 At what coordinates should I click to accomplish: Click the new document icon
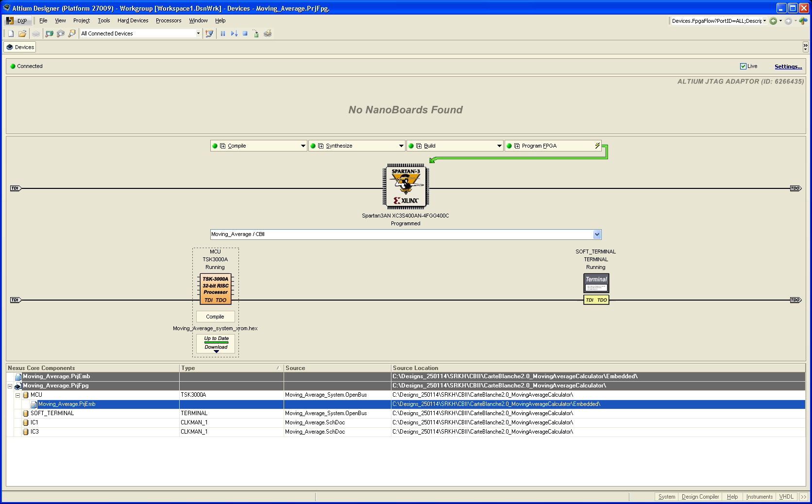11,34
